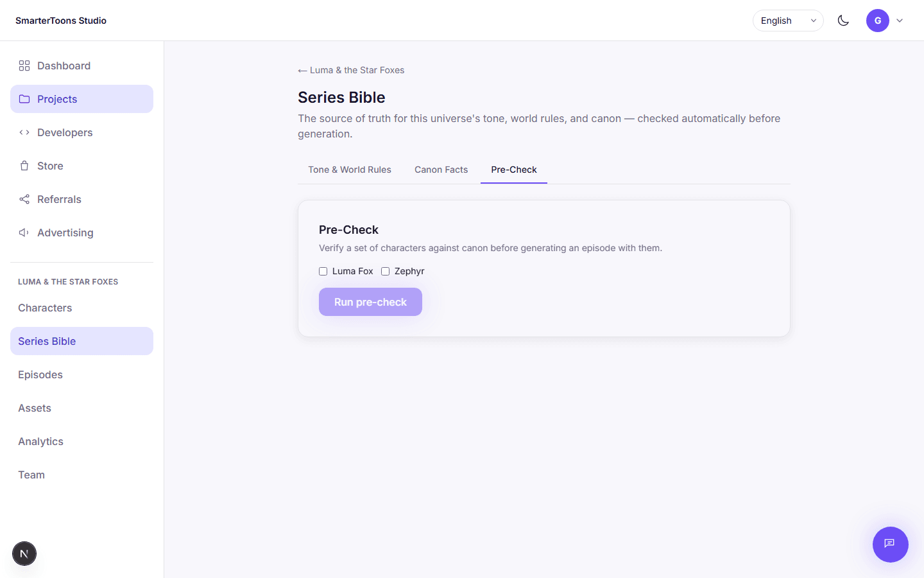This screenshot has width=924, height=578.
Task: Click the Run pre-check button
Action: click(370, 302)
